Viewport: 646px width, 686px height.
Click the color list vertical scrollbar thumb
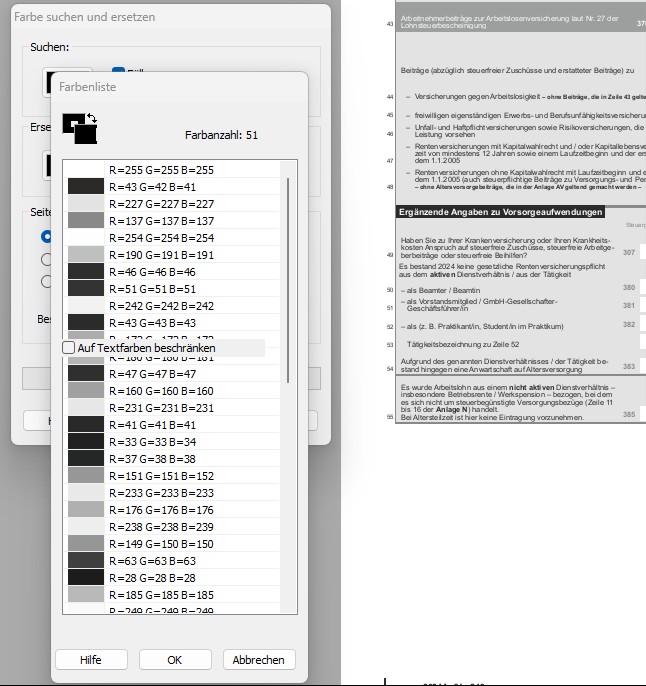pos(288,280)
